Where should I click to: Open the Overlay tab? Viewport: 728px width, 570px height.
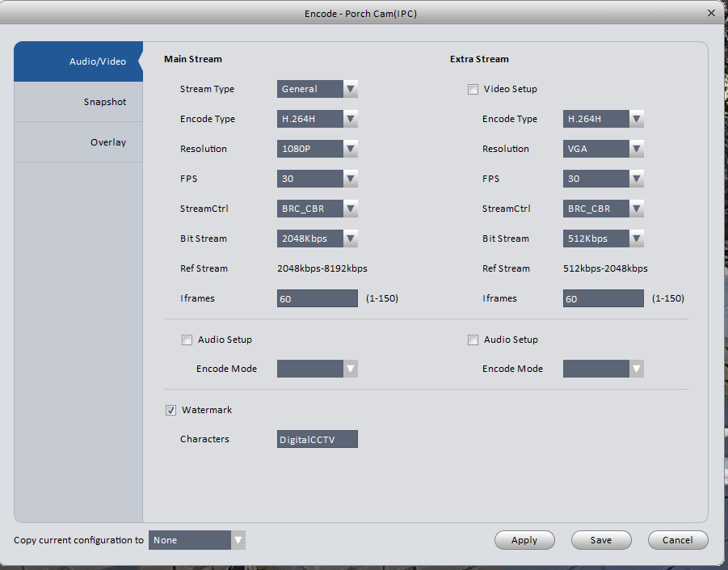(78, 142)
